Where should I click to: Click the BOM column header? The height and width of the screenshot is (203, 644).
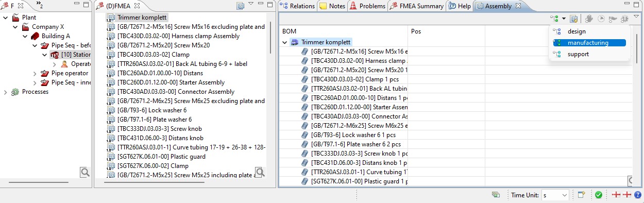[343, 31]
